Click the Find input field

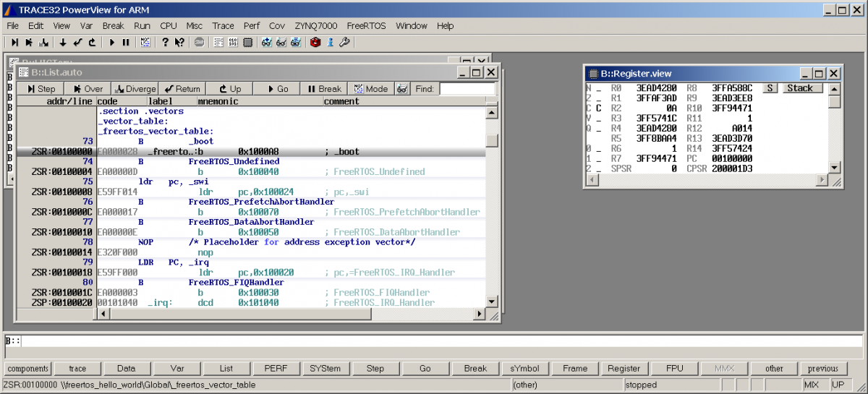click(467, 89)
